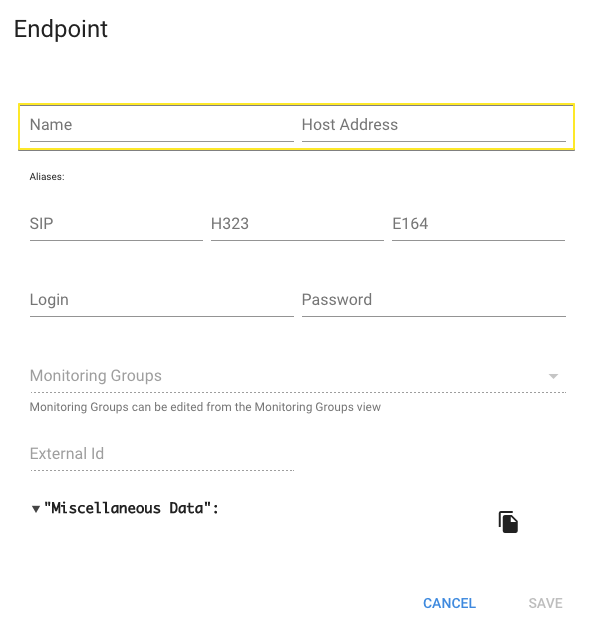Click the External Id field
Viewport: 594px width, 627px height.
coord(162,454)
